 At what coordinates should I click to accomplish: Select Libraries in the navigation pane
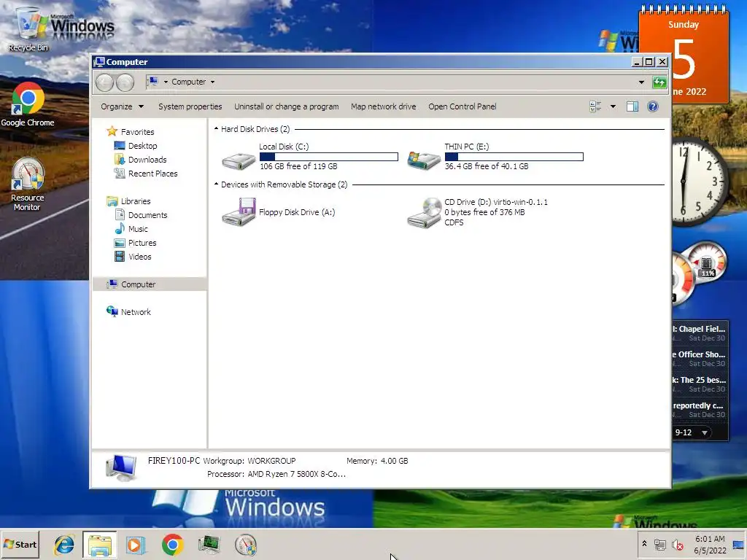135,201
